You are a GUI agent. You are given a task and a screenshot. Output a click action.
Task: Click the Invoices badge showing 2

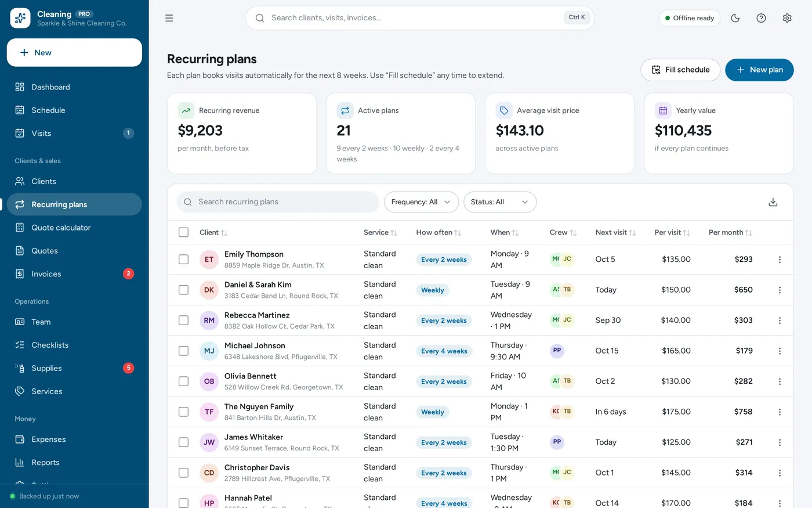(x=128, y=273)
